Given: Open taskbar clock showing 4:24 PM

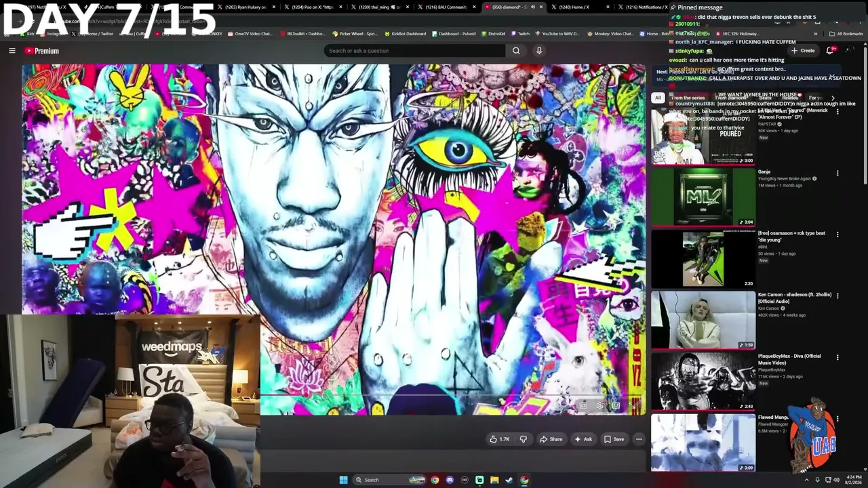Looking at the screenshot, I should (x=853, y=480).
